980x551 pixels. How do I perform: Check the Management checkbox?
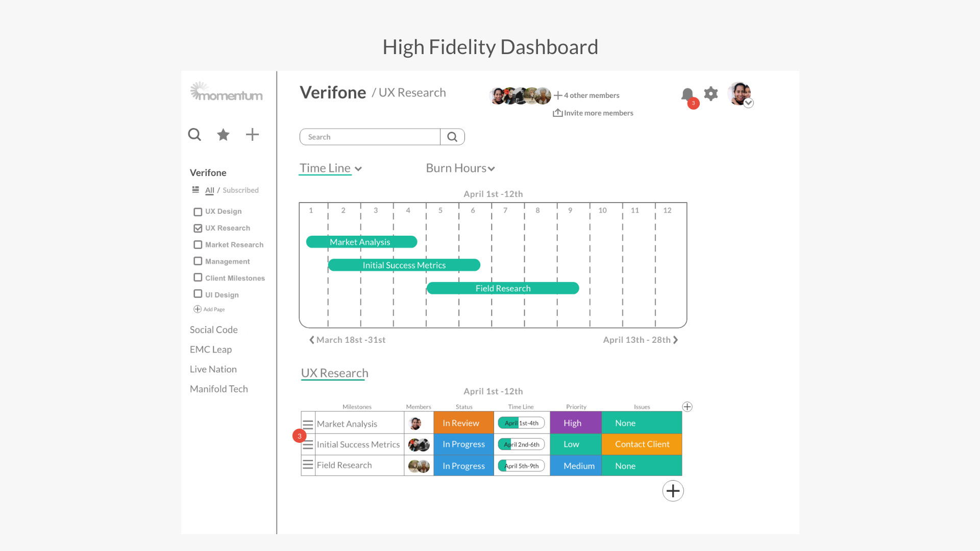tap(198, 261)
